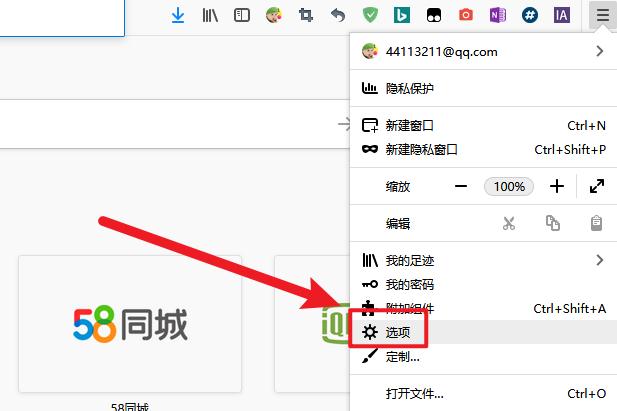The image size is (617, 411).
Task: Click the blue hashtag extension icon
Action: pyautogui.click(x=530, y=16)
